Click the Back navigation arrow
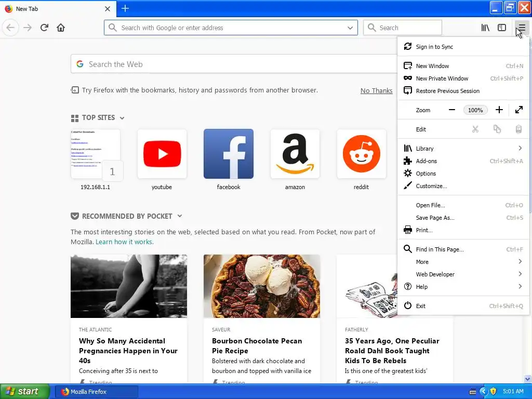Image resolution: width=532 pixels, height=399 pixels. pyautogui.click(x=10, y=28)
